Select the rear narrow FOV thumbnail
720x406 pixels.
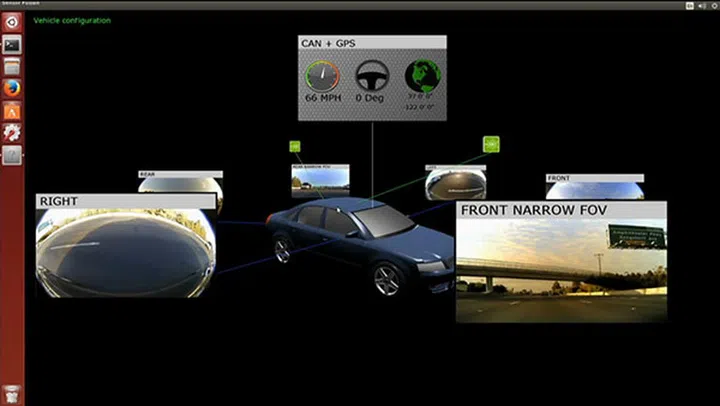319,180
